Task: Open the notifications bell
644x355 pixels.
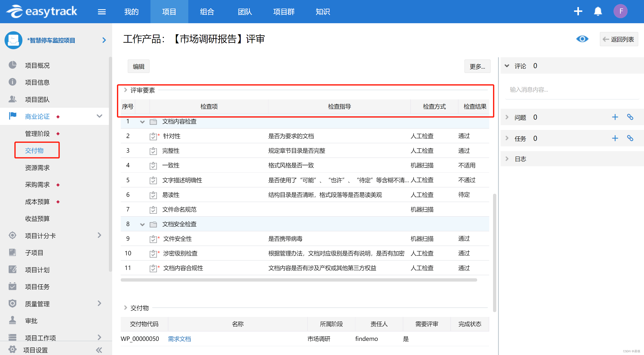Action: (x=598, y=11)
